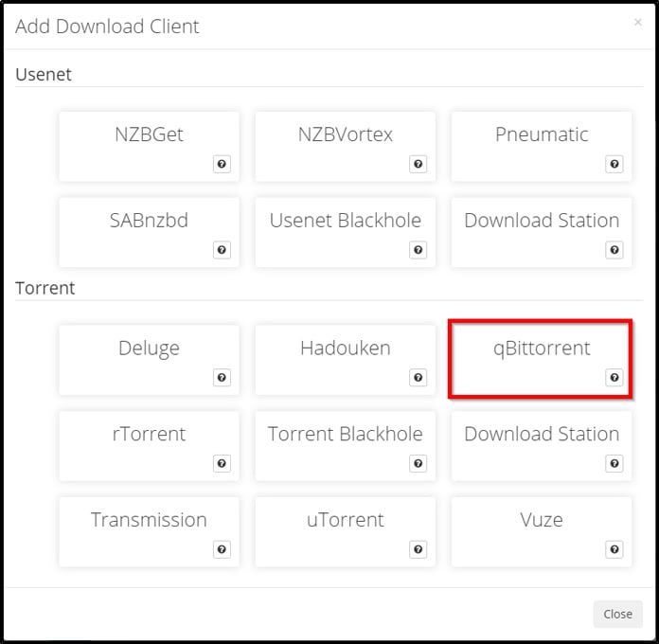Click the Add Download Client title
Image resolution: width=659 pixels, height=644 pixels.
coord(107,27)
